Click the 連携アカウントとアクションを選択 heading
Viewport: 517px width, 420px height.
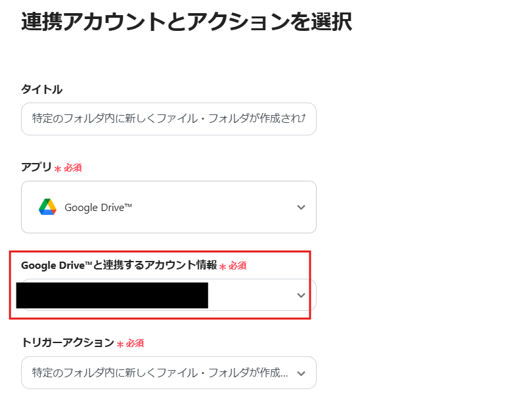[187, 22]
